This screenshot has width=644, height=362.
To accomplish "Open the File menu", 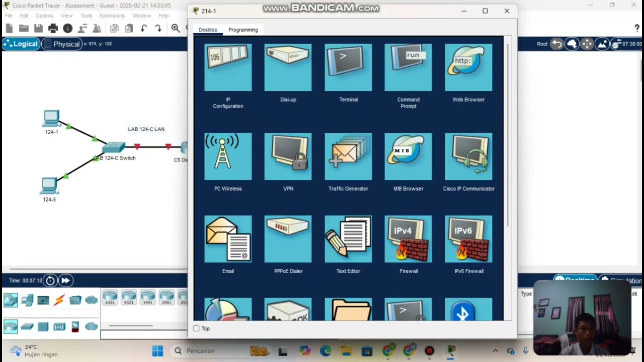I will 9,16.
